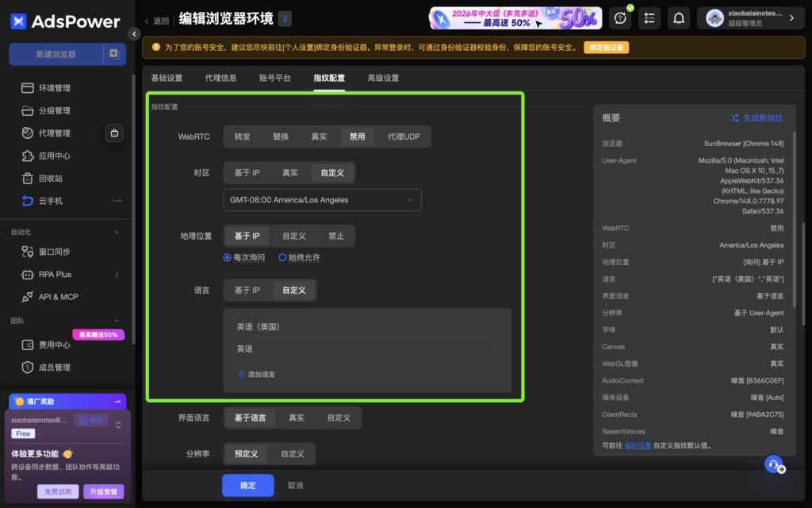The height and width of the screenshot is (508, 812).
Task: Click the batch create icon beside 新建浏览器
Action: [x=114, y=54]
